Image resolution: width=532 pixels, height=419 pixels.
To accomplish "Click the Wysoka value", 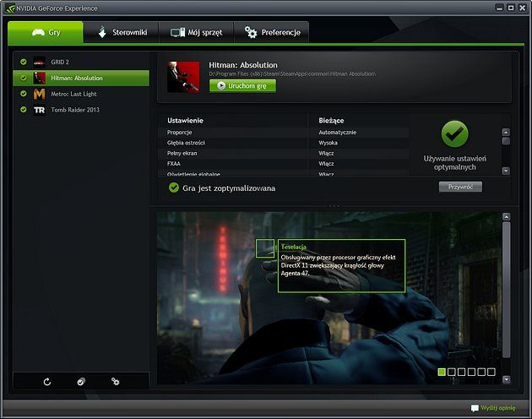I will pyautogui.click(x=328, y=143).
